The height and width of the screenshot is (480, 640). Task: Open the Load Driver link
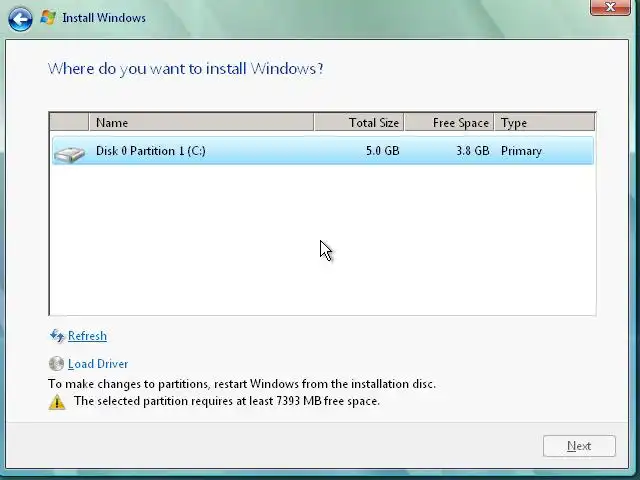pyautogui.click(x=98, y=364)
